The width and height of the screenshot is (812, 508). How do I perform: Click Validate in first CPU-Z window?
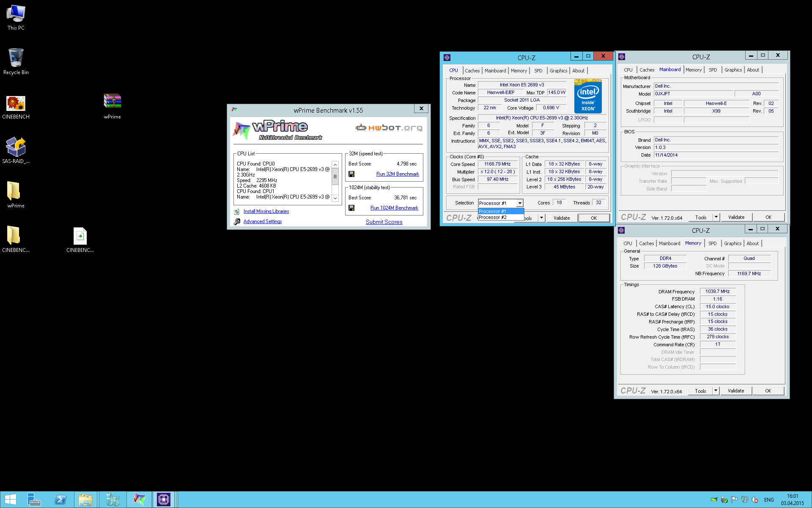[562, 218]
